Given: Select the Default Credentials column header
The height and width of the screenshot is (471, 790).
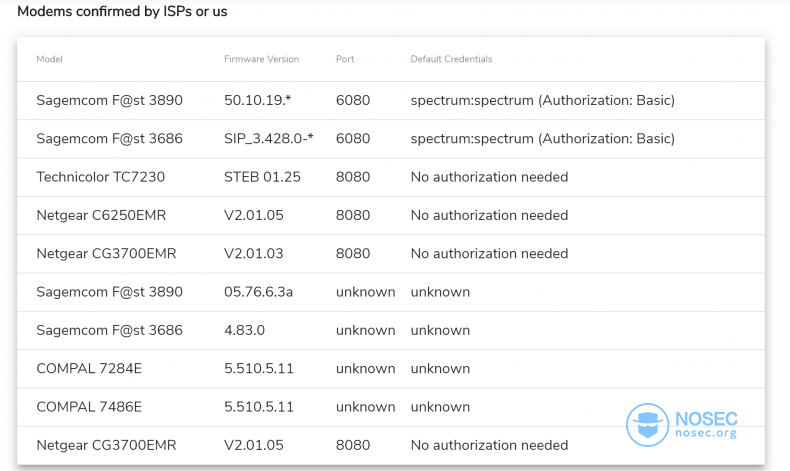Looking at the screenshot, I should [451, 59].
